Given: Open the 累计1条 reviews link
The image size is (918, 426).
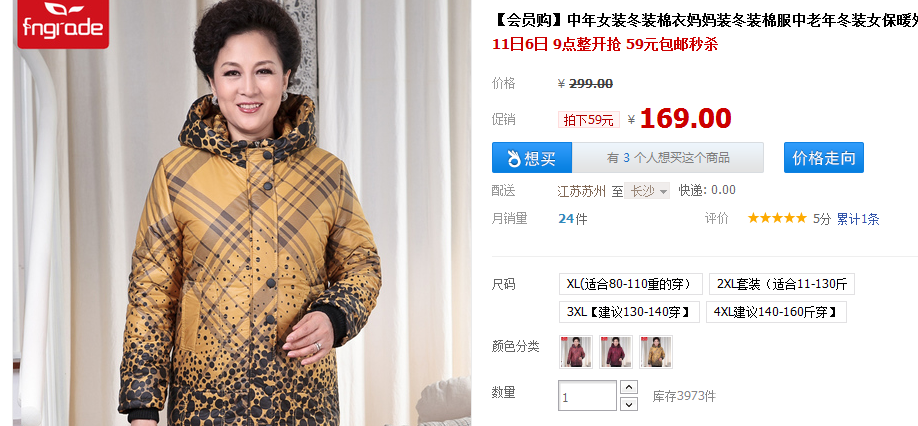Looking at the screenshot, I should pyautogui.click(x=858, y=219).
